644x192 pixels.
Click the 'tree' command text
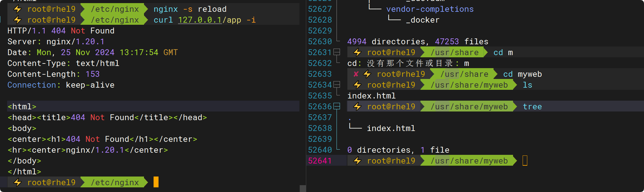[x=532, y=107]
